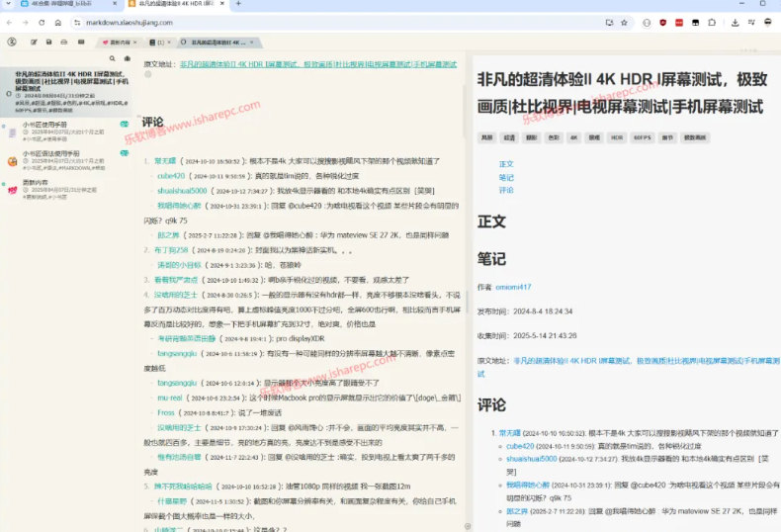Click the HDR tag chip in preview

click(x=617, y=137)
